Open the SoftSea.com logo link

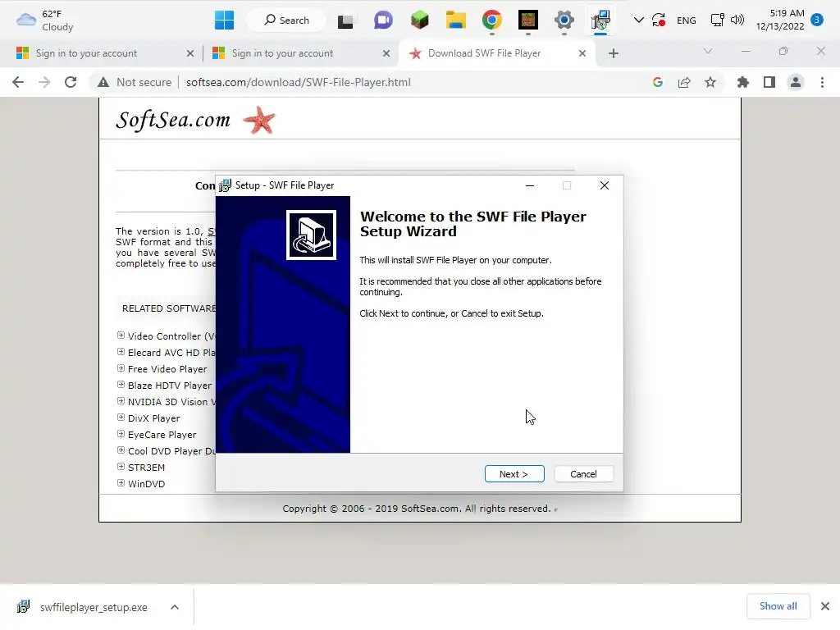tap(195, 120)
